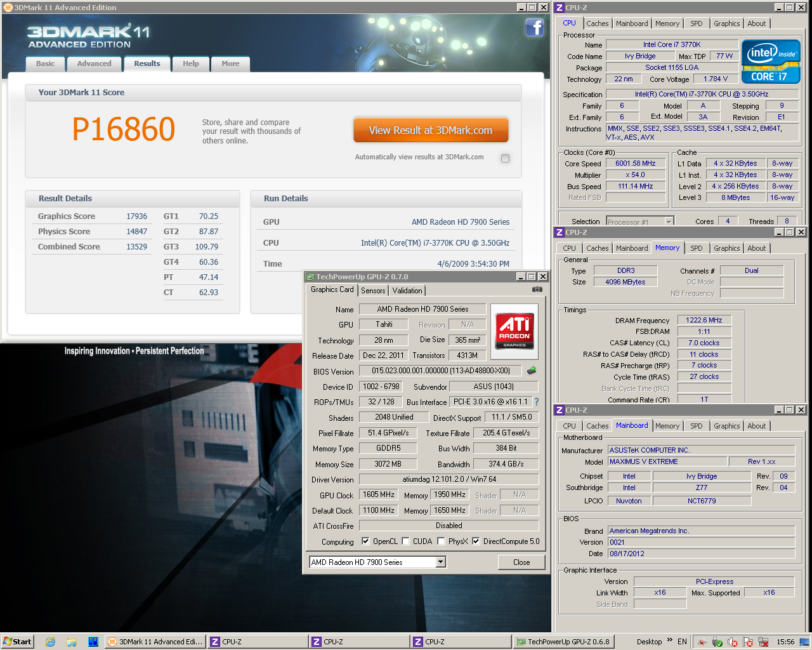Click the Driver Version atiumdag field

449,479
